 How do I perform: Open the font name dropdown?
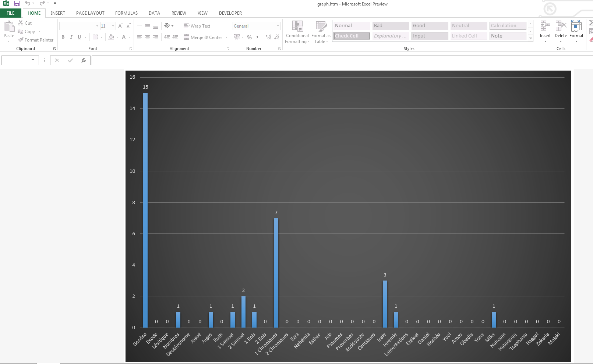[x=97, y=26]
